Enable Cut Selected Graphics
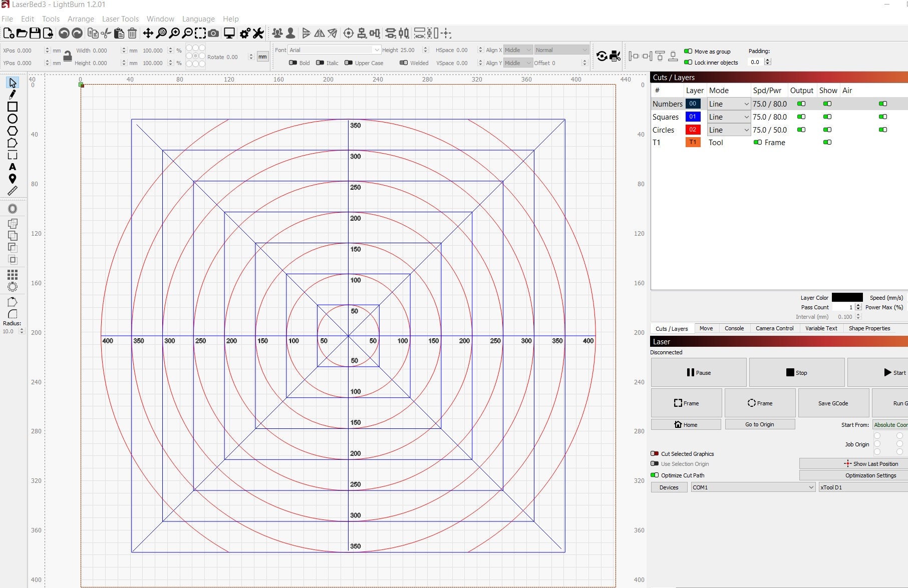 tap(655, 453)
